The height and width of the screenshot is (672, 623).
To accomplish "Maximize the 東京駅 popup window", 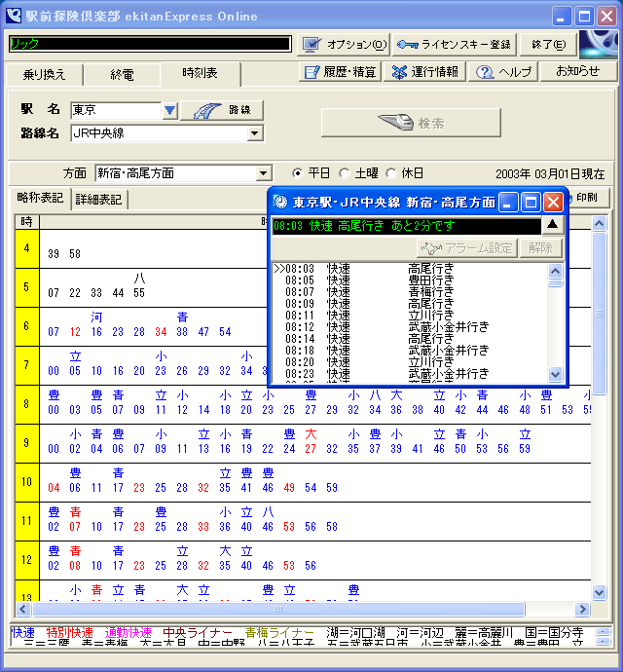I will [531, 202].
